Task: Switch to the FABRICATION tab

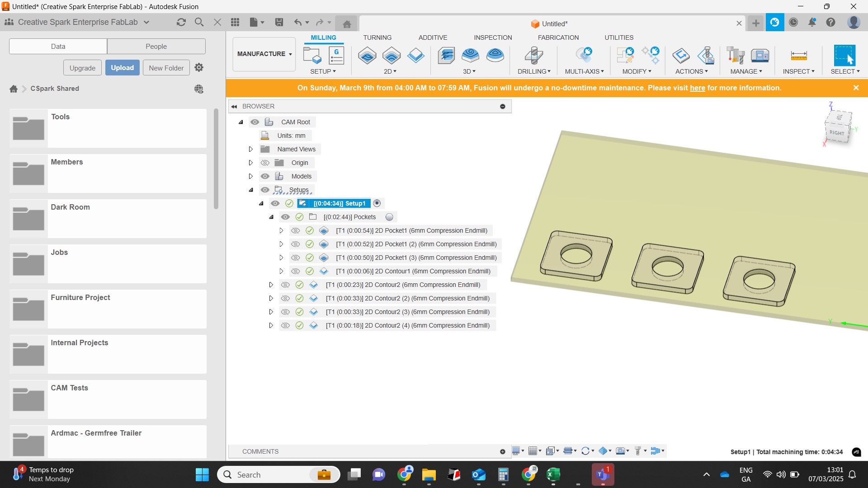Action: pos(558,38)
